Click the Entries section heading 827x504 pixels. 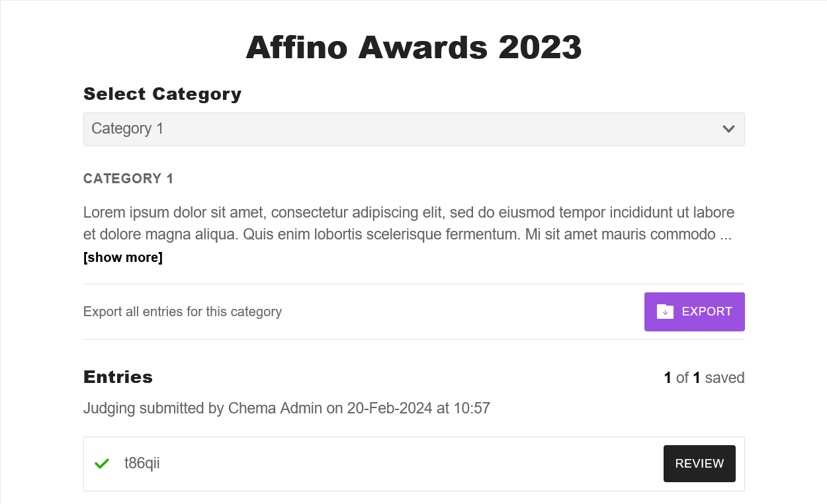118,377
